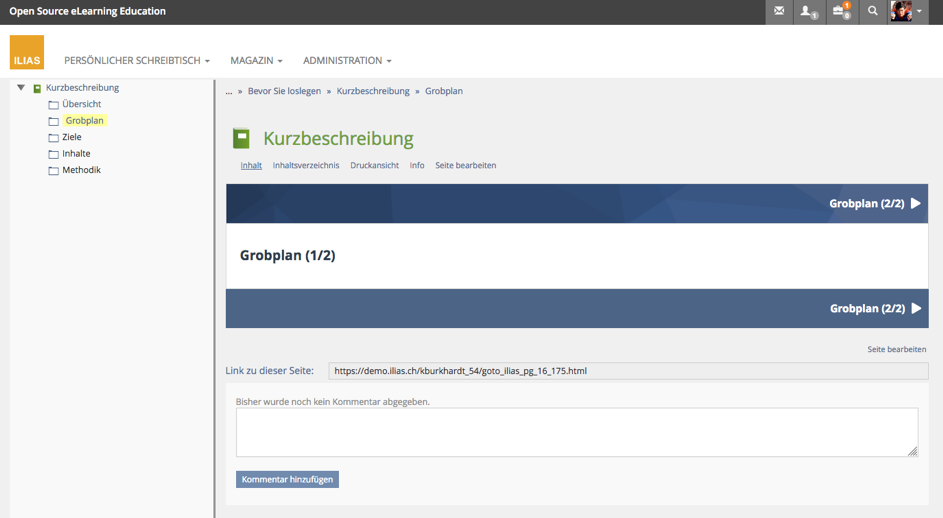
Task: Open the notifications briefcase icon
Action: 841,12
